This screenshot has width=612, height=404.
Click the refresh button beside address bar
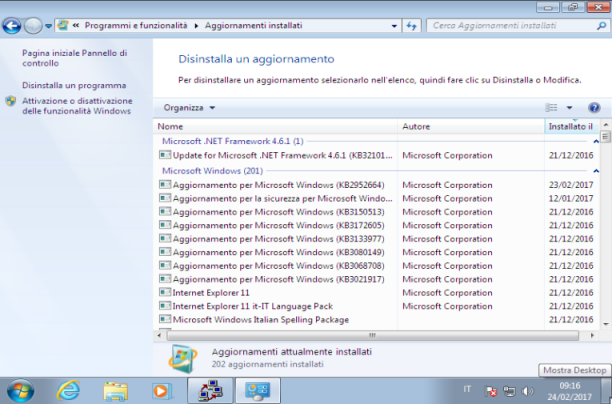coord(411,26)
